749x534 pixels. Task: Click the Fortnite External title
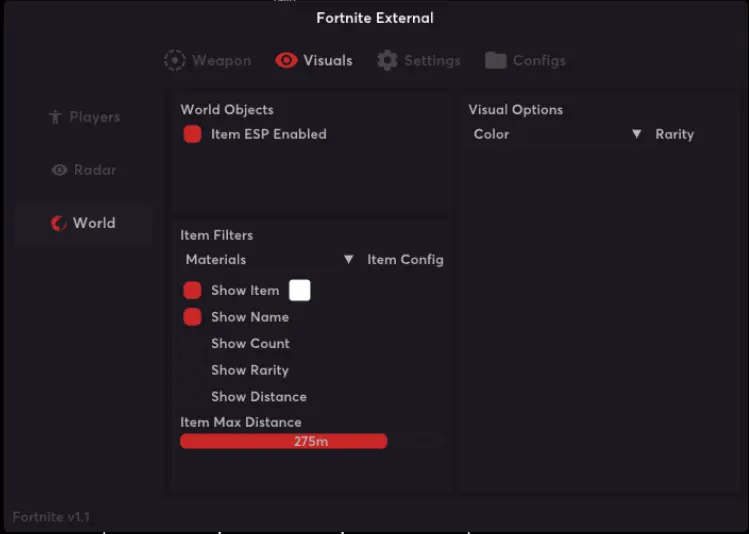375,18
